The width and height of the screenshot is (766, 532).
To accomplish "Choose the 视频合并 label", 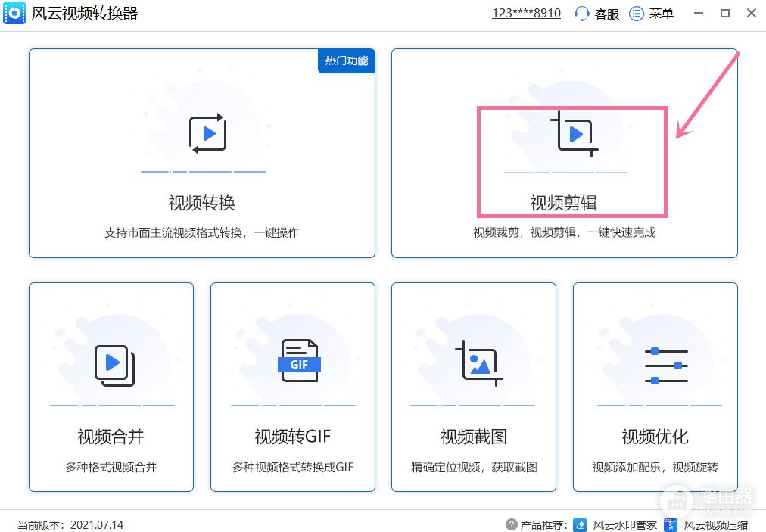I will (x=111, y=437).
